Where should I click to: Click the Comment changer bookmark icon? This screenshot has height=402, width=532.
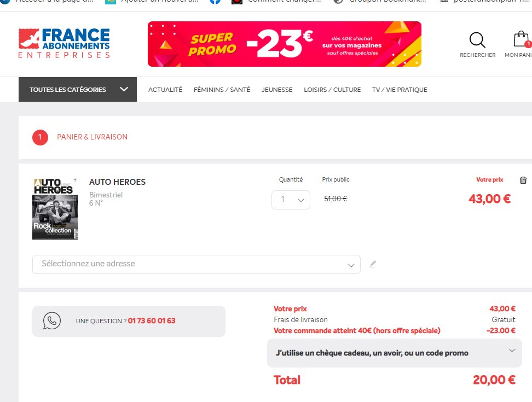236,2
